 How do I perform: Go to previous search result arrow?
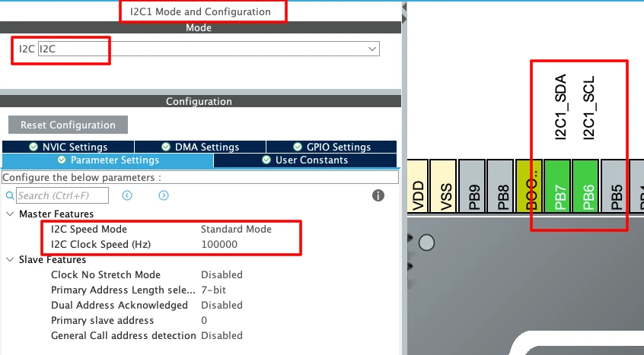click(127, 196)
